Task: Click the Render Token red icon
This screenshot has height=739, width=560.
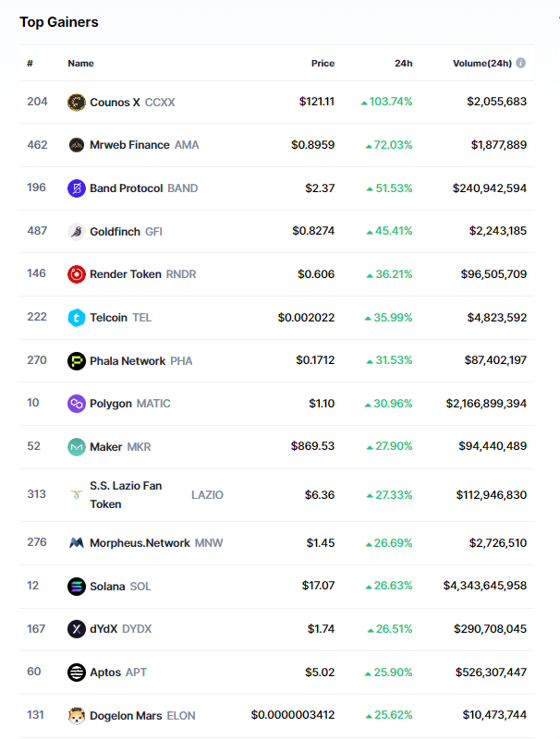Action: (x=77, y=274)
